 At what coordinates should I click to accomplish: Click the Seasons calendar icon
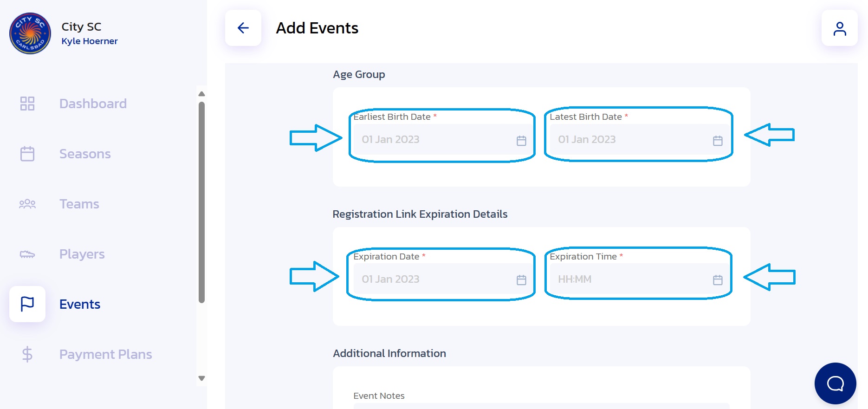[x=27, y=154]
